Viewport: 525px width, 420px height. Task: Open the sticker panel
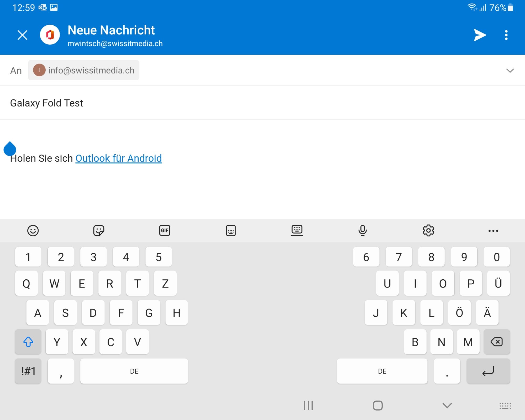pyautogui.click(x=99, y=231)
